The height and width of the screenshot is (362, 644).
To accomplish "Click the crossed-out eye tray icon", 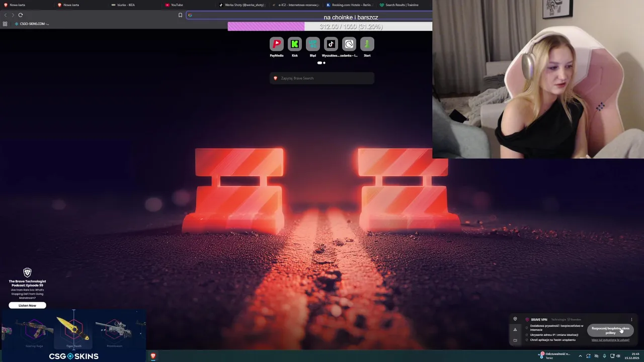I will (x=596, y=356).
